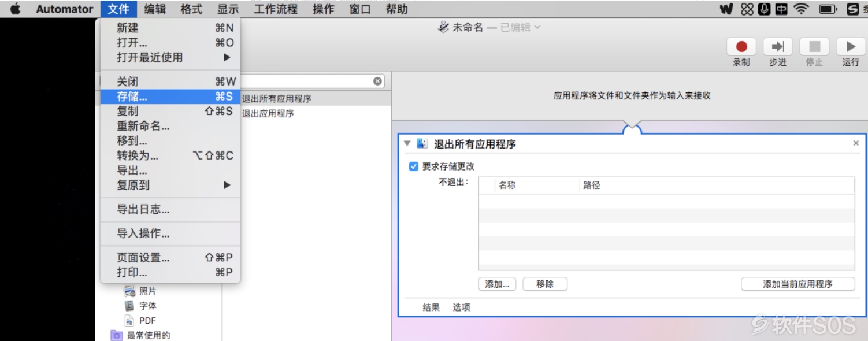The width and height of the screenshot is (868, 341).
Task: Select the PDF library category
Action: 140,321
